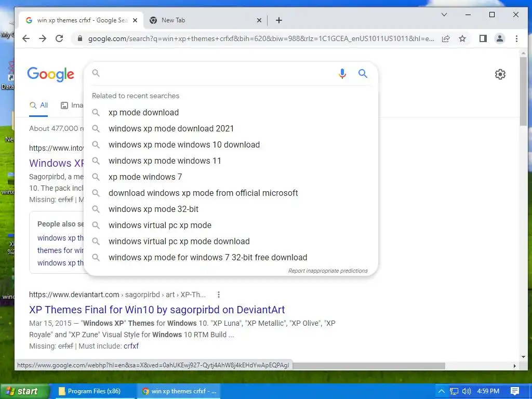The width and height of the screenshot is (532, 399).
Task: Open Google quick settings gear
Action: pos(500,74)
